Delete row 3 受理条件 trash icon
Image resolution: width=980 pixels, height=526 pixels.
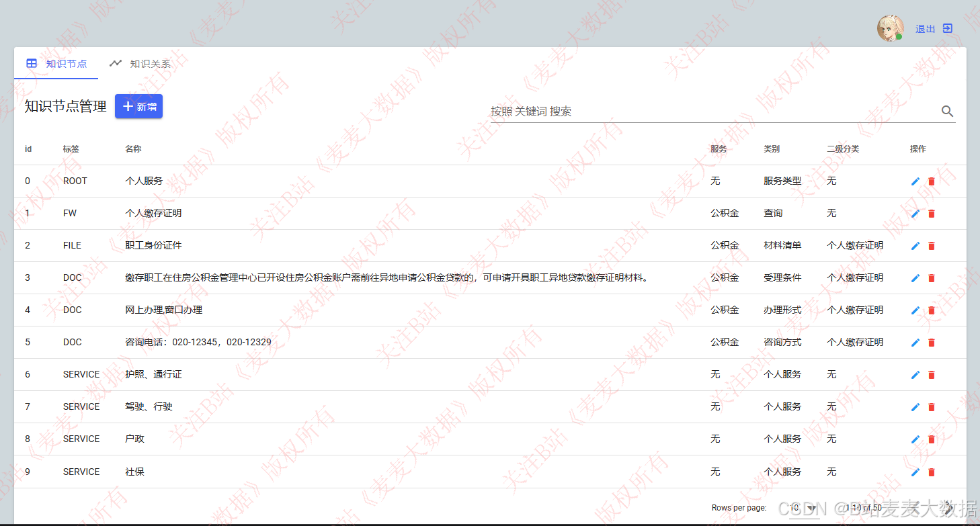pos(931,278)
